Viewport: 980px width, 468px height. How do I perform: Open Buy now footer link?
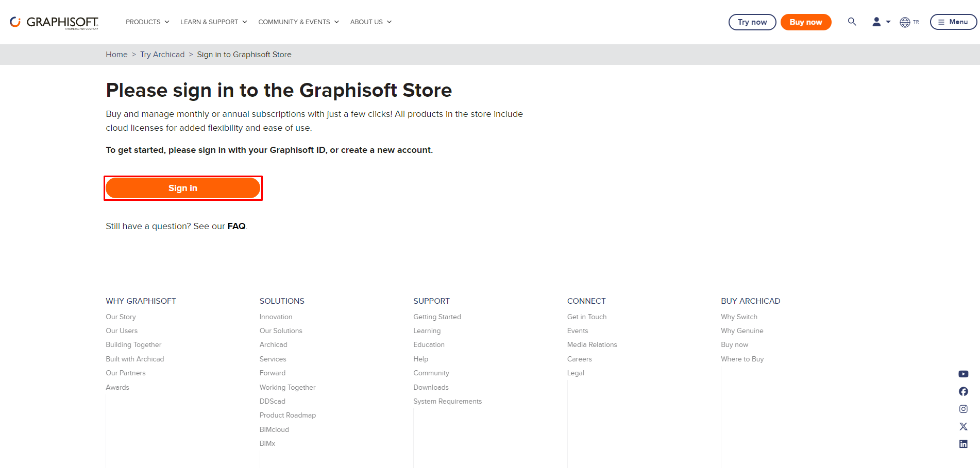pos(734,344)
